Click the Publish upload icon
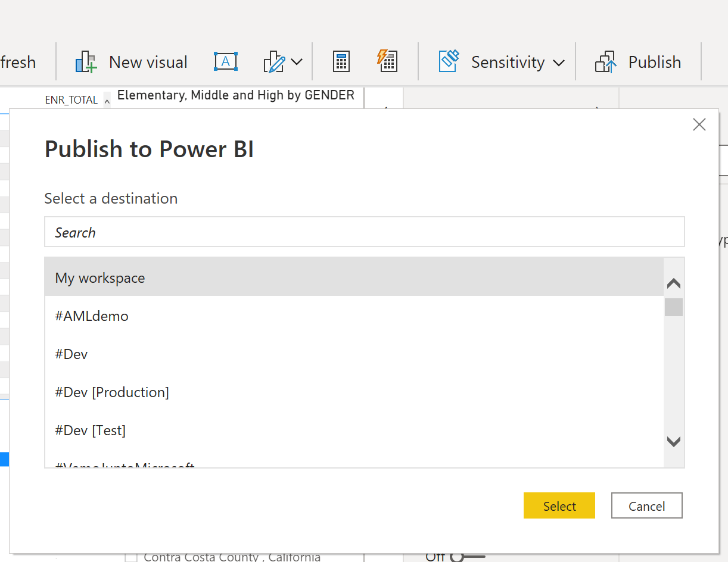Viewport: 728px width, 562px height. (x=606, y=62)
